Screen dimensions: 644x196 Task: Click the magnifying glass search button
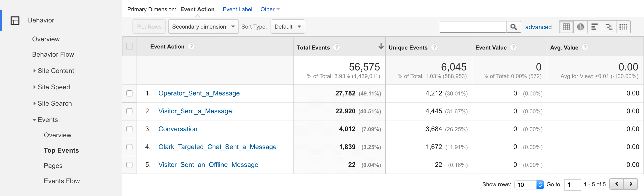pos(514,27)
